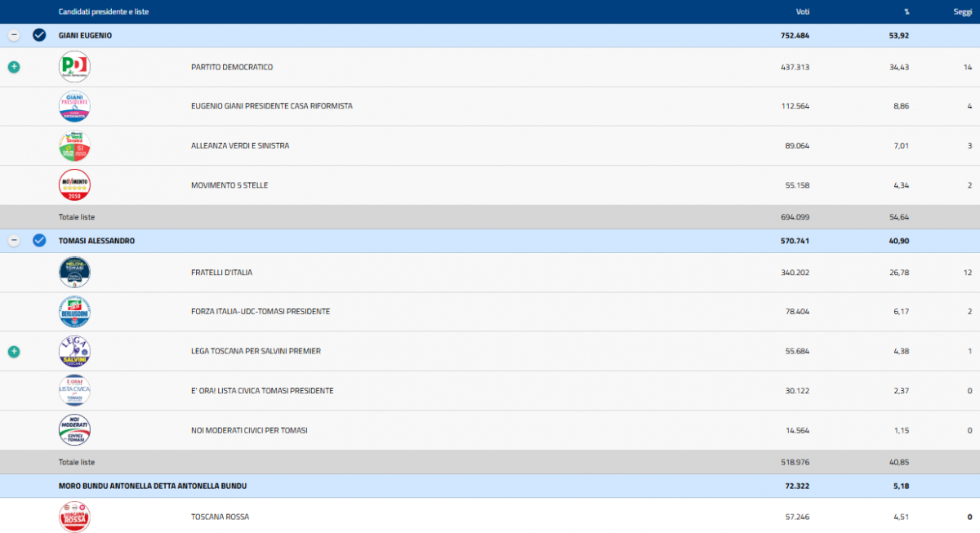This screenshot has height=533, width=980.
Task: Select the Moro Bundu Antonella candidate row
Action: (153, 486)
